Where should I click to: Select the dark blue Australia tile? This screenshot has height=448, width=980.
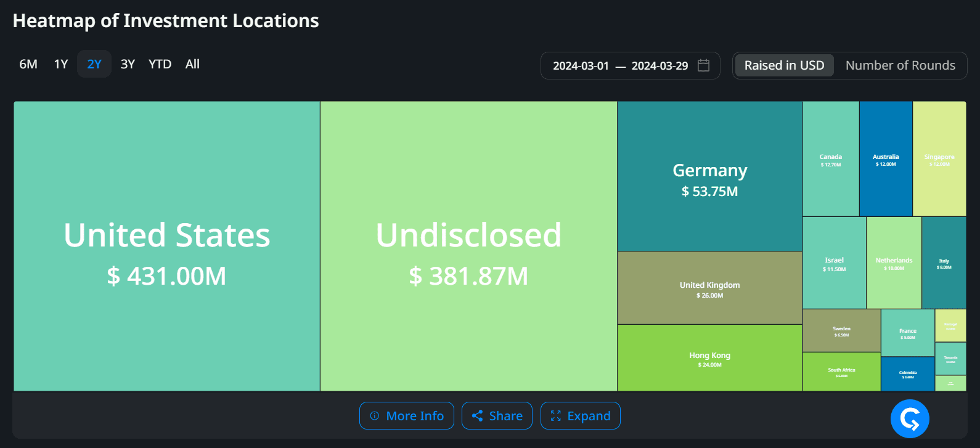[886, 159]
